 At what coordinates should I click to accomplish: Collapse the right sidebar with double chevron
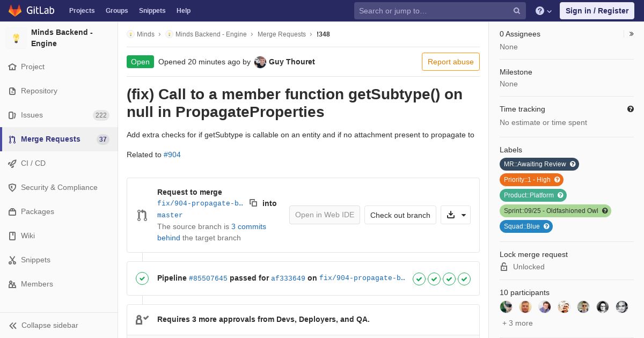tap(632, 34)
